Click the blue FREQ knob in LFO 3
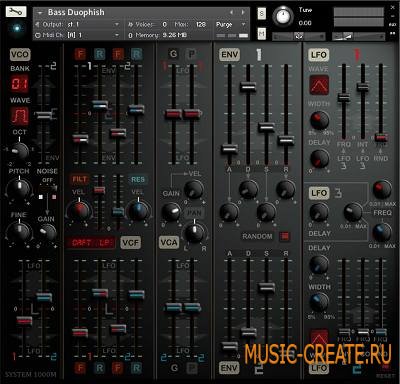The width and height of the screenshot is (400, 384). (x=382, y=232)
